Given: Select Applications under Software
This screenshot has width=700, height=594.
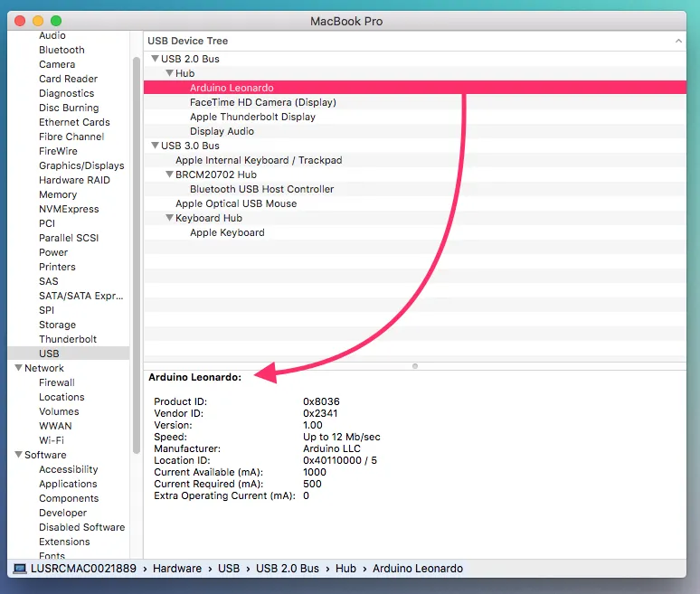Looking at the screenshot, I should click(x=68, y=484).
